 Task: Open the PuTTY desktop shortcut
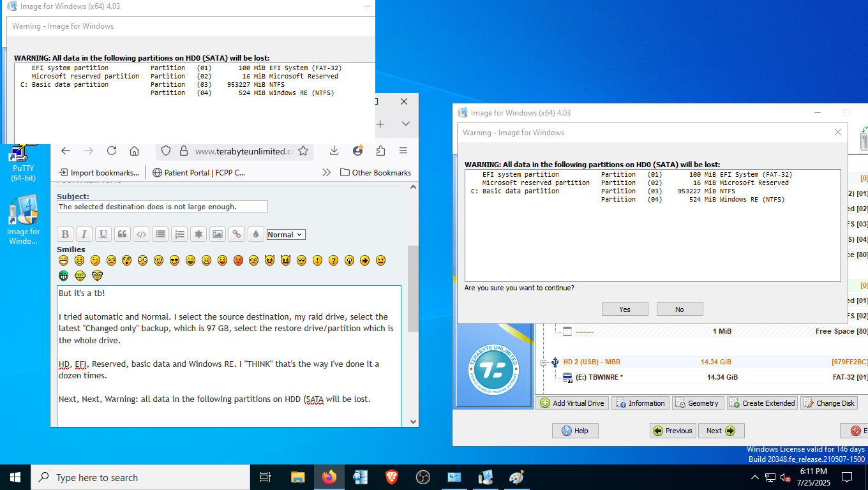point(23,164)
